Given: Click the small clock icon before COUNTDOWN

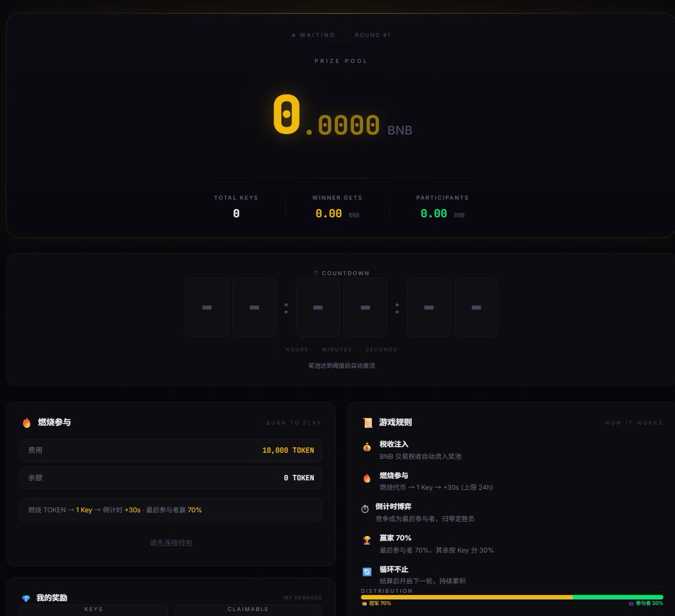Looking at the screenshot, I should [316, 273].
